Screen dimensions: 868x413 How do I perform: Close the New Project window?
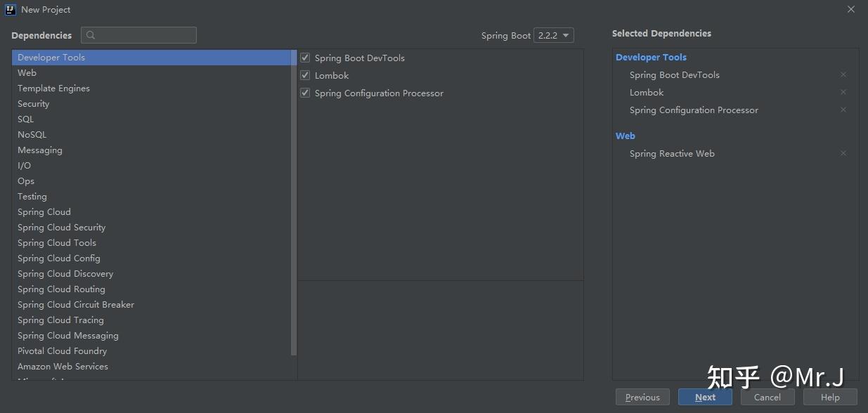[x=850, y=9]
